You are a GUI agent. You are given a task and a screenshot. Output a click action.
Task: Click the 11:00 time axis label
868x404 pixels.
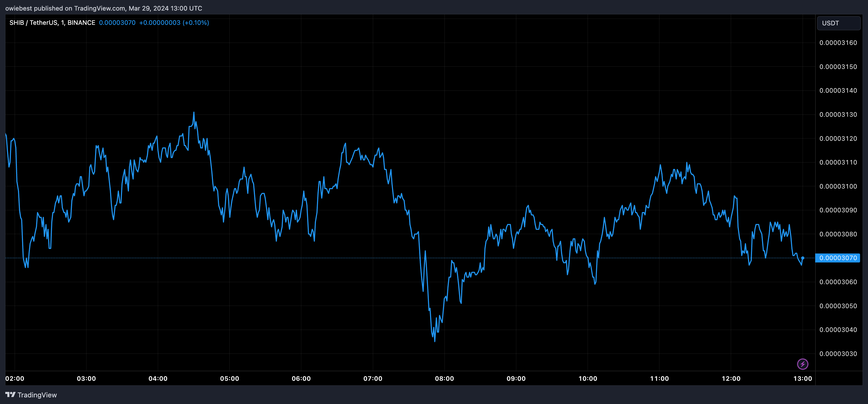[659, 378]
